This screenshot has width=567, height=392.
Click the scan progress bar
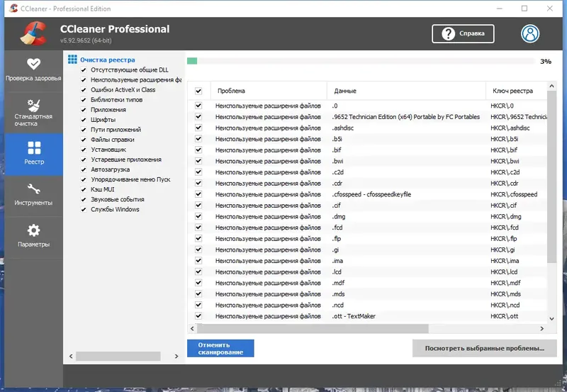(361, 61)
